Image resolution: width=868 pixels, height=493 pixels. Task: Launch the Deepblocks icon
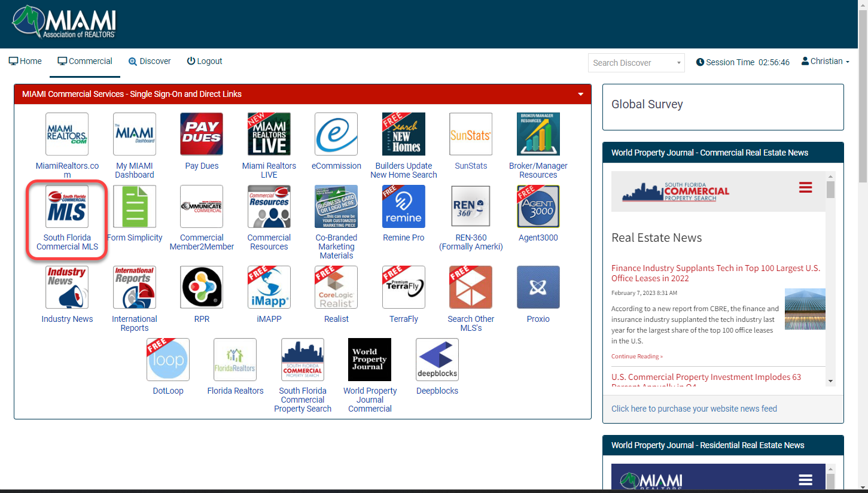pyautogui.click(x=437, y=360)
